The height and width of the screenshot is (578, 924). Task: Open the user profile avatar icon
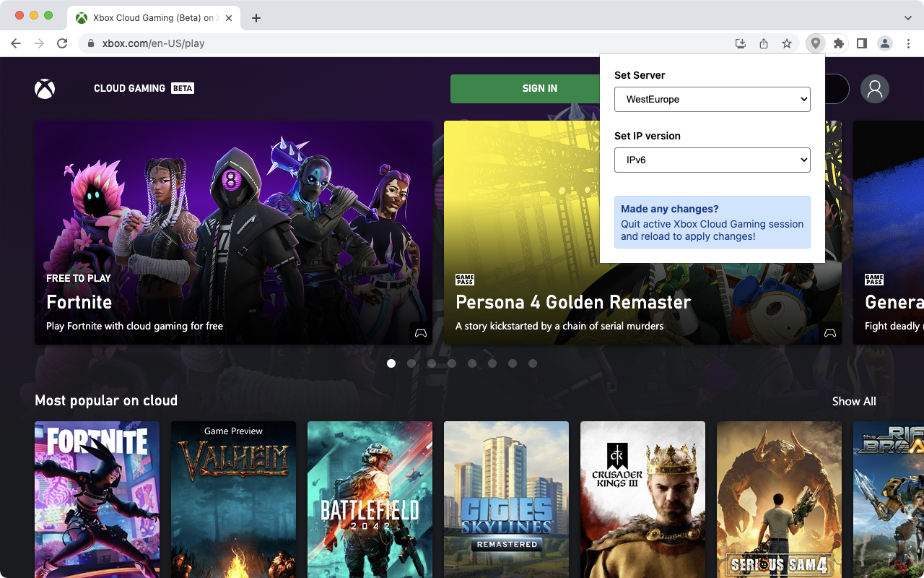pos(875,89)
